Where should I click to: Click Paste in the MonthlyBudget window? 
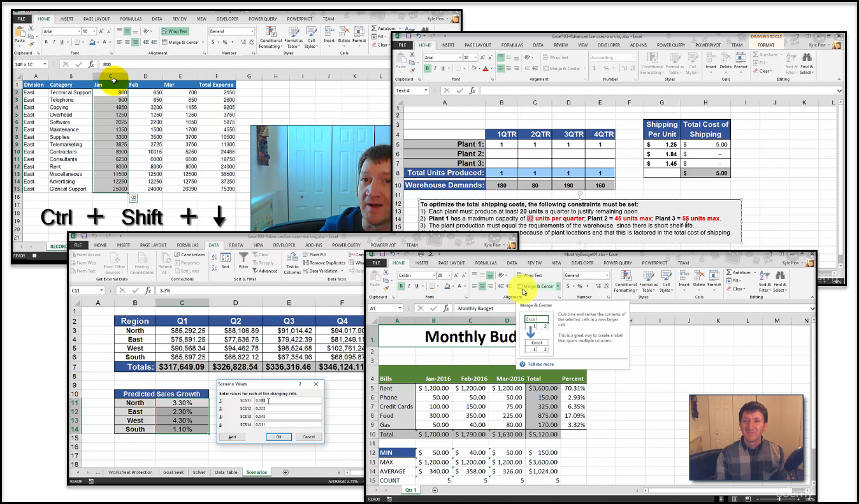point(375,280)
